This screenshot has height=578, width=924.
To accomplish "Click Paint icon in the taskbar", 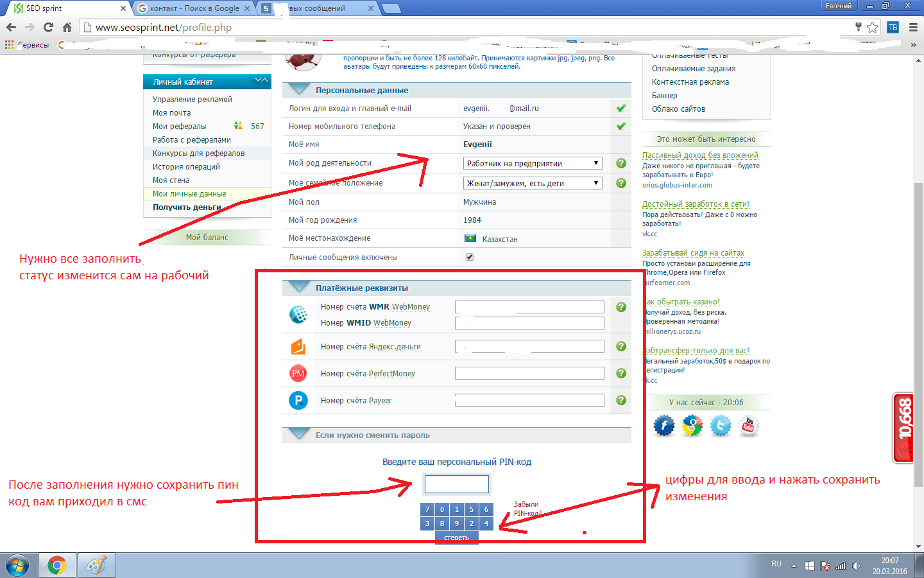I will pyautogui.click(x=96, y=566).
